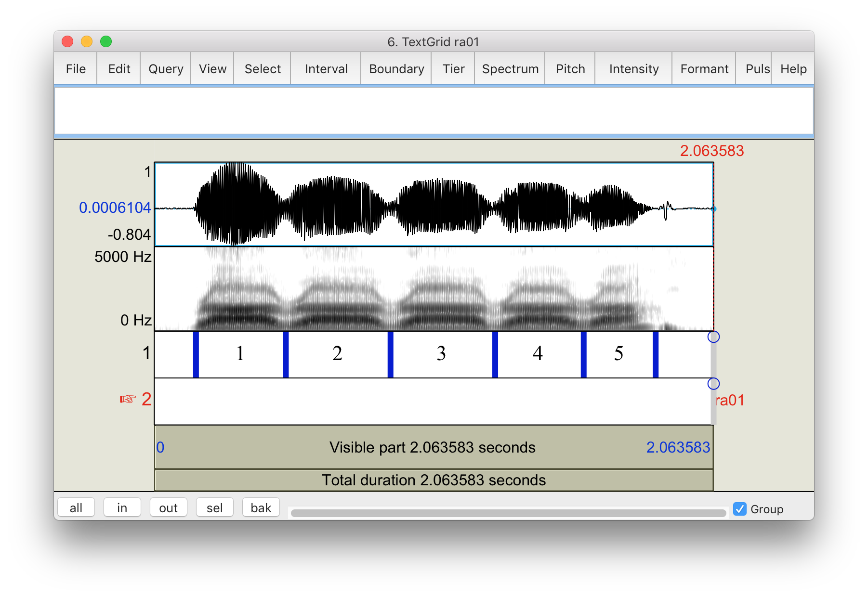The height and width of the screenshot is (597, 868).
Task: Open the Boundary menu
Action: (396, 69)
